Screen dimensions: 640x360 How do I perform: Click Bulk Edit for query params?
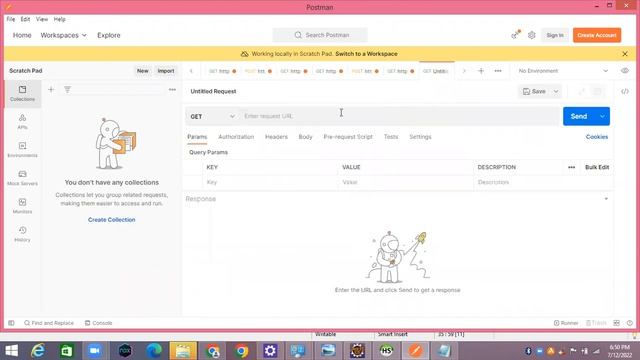point(597,167)
